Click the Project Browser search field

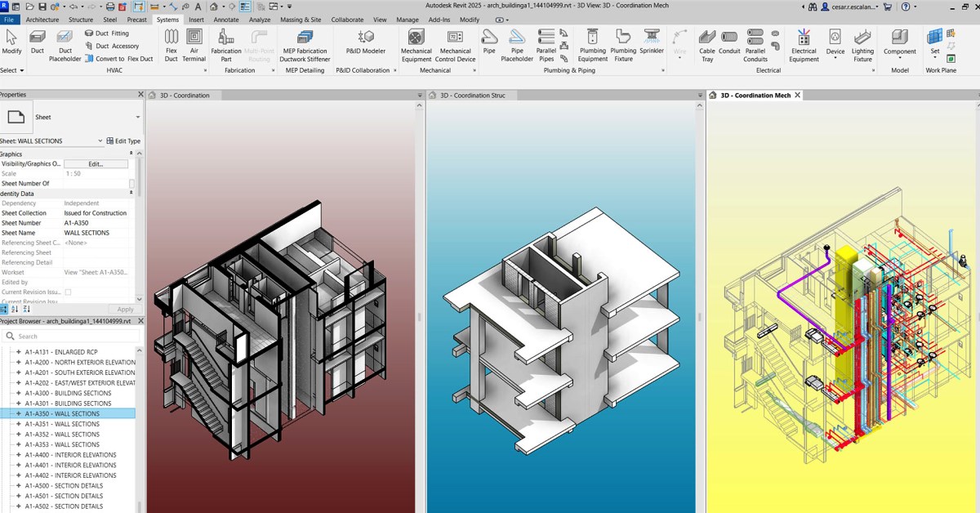tap(72, 336)
